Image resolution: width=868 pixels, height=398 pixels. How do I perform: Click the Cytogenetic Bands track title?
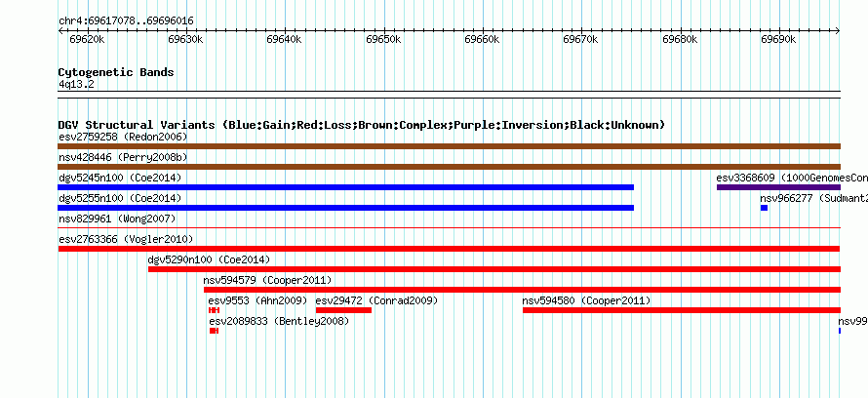pos(116,72)
